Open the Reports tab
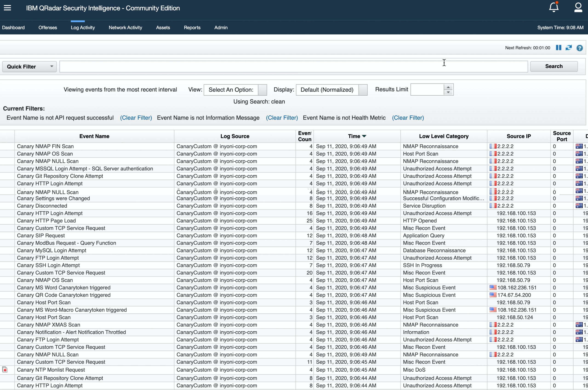The width and height of the screenshot is (588, 390). pos(192,28)
